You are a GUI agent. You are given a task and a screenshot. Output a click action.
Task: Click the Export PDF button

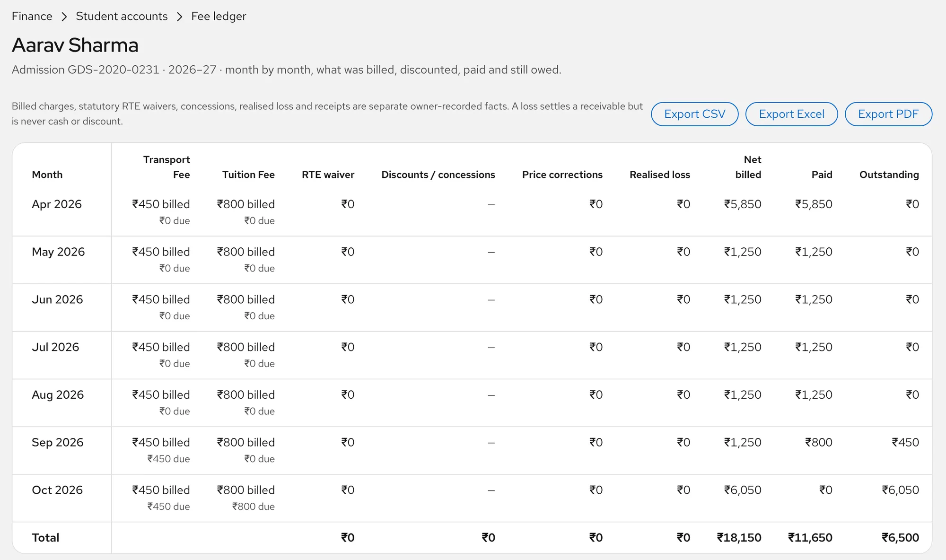coord(888,114)
